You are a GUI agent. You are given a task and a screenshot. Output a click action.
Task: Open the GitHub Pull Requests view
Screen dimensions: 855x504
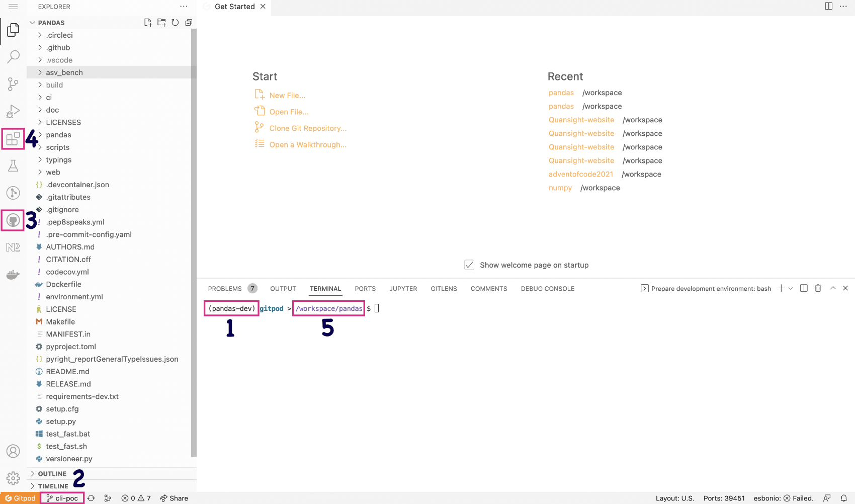click(x=13, y=220)
